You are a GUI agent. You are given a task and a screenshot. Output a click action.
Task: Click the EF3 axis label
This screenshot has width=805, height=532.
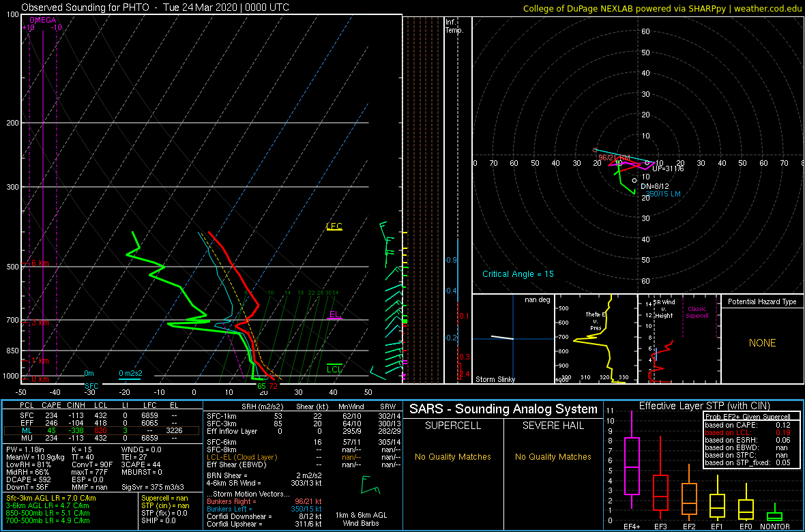660,527
